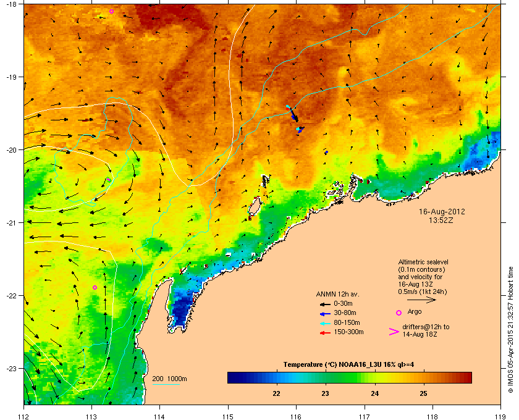The width and height of the screenshot is (519, 420).
Task: Click the IMOS copyright timestamp text
Action: pos(510,330)
